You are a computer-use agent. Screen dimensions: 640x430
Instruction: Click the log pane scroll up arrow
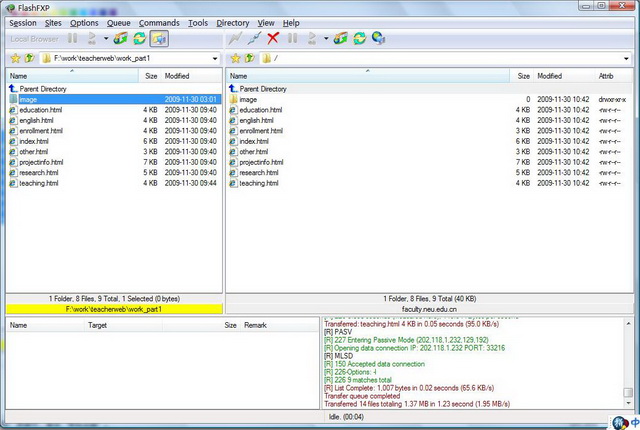(628, 324)
